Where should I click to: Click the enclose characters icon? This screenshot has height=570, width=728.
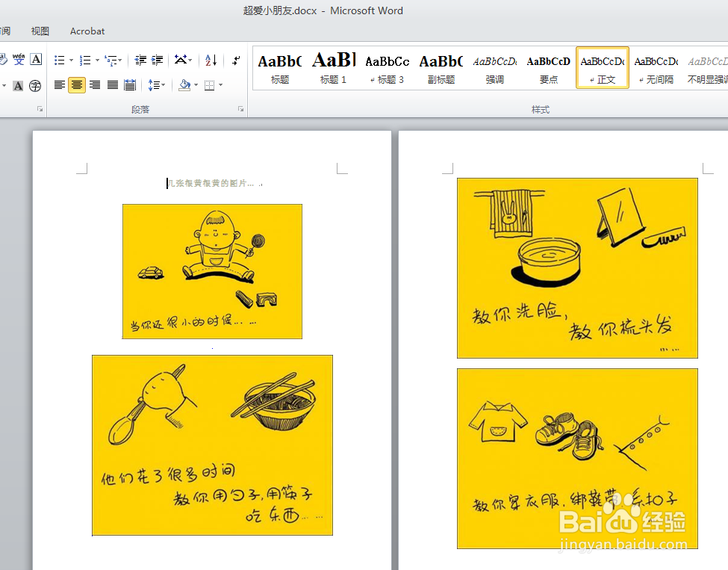pyautogui.click(x=34, y=85)
